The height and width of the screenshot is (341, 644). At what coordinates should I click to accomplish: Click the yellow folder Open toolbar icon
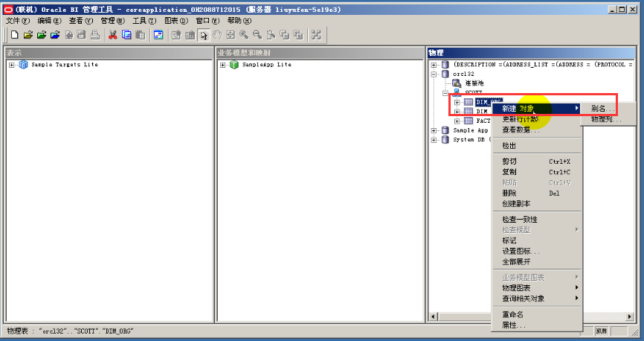tap(28, 35)
